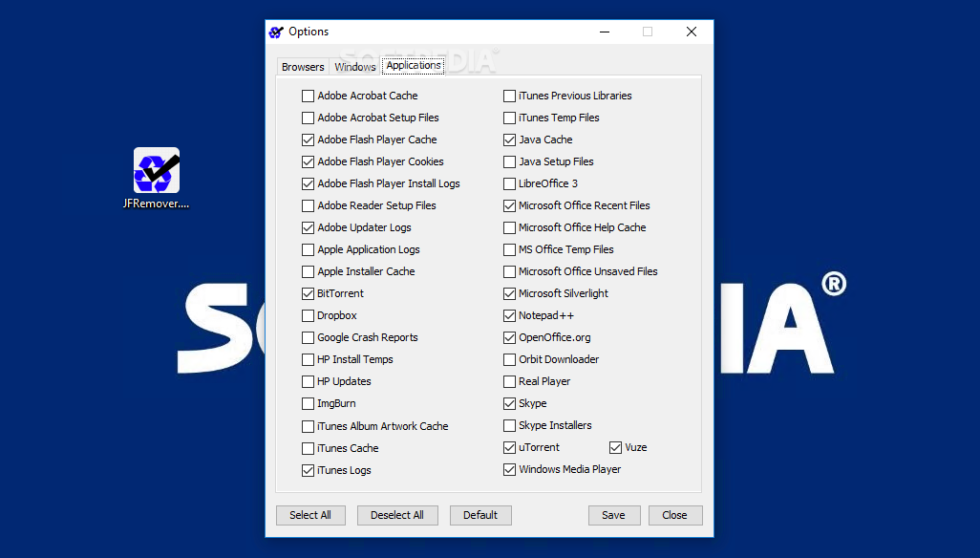Toggle Adobe Flash Player Cookies checkbox
The height and width of the screenshot is (558, 980).
(x=309, y=161)
